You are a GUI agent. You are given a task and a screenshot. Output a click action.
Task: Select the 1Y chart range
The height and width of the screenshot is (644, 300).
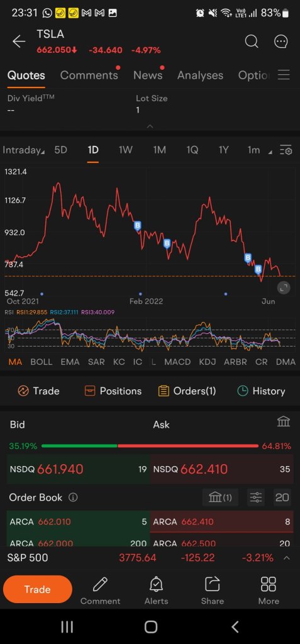pos(223,150)
